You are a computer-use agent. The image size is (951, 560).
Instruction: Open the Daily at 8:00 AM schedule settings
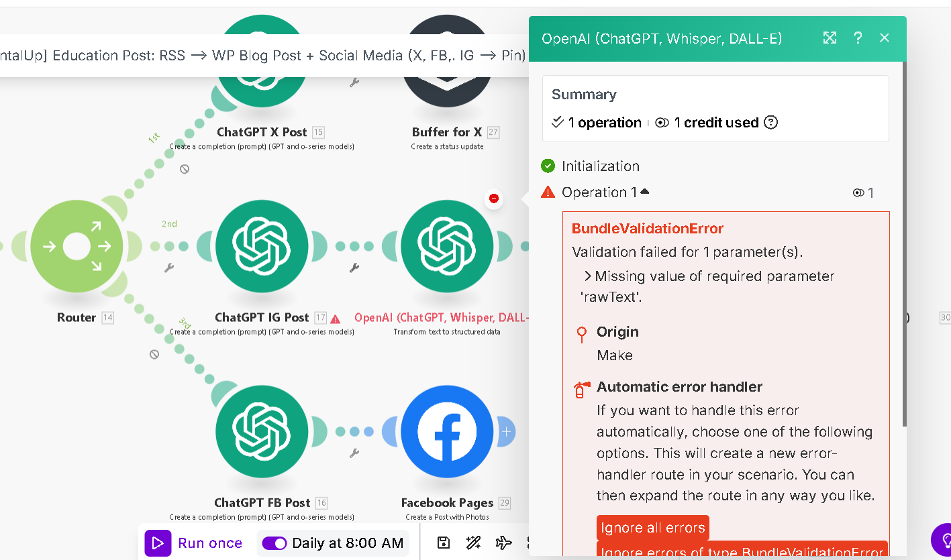click(348, 543)
